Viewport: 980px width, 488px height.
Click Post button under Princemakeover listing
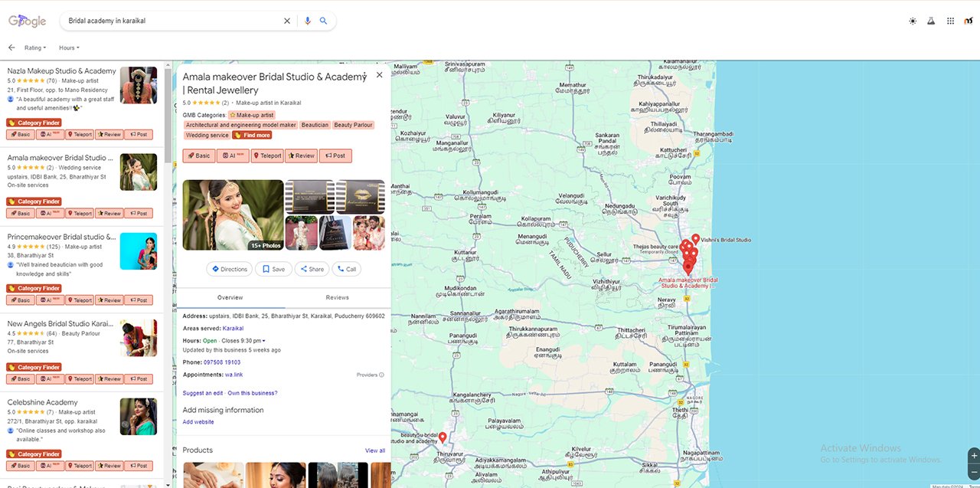(138, 300)
